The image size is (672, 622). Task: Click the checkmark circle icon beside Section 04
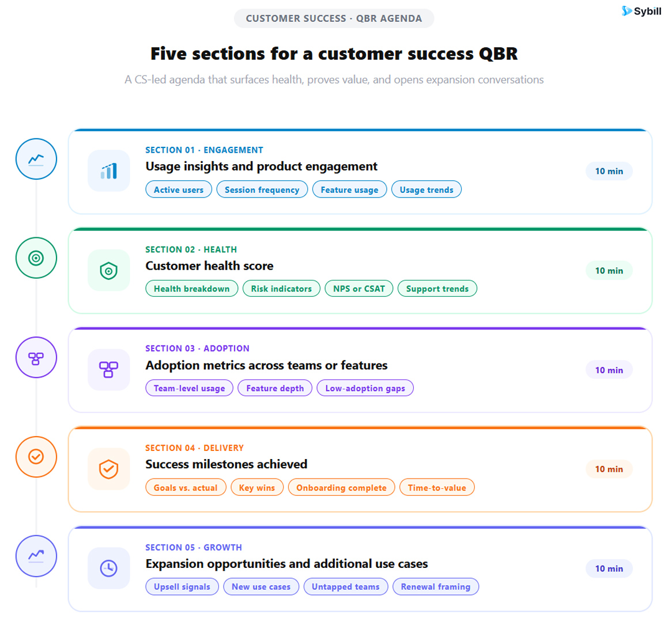point(36,457)
